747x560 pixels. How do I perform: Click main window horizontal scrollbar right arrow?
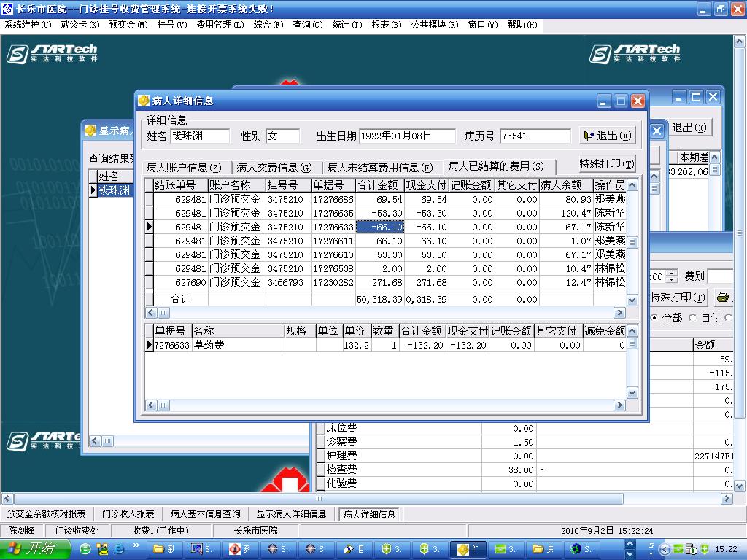point(727,499)
